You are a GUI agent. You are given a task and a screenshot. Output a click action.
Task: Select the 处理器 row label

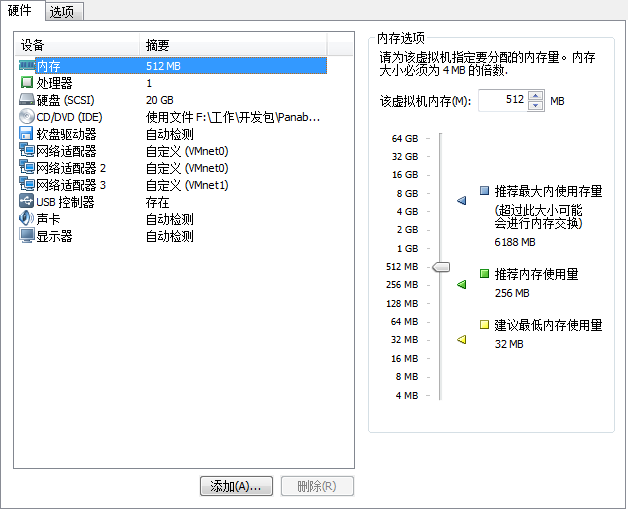(x=54, y=83)
